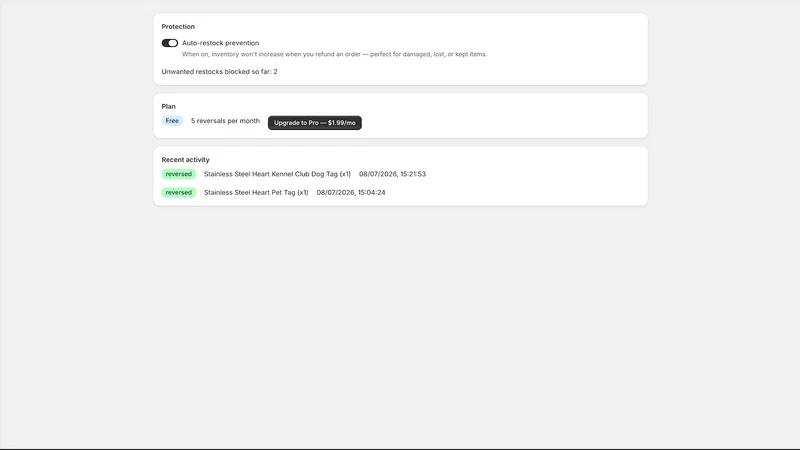Click the timestamp 08/07/2026, 15:04:24

tap(351, 192)
